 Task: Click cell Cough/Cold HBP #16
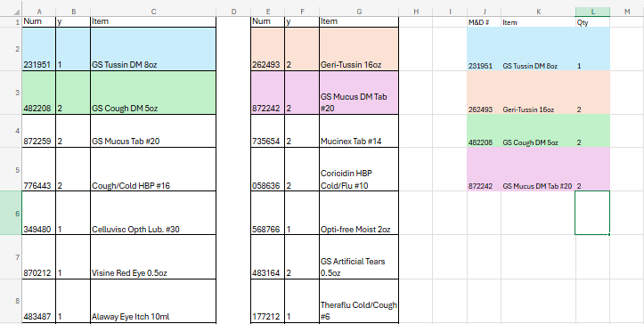153,169
